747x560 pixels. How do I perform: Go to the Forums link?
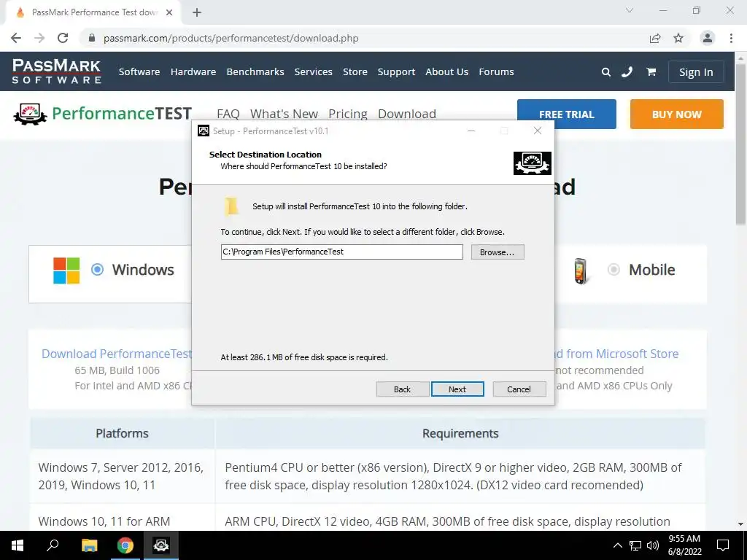[x=496, y=72]
